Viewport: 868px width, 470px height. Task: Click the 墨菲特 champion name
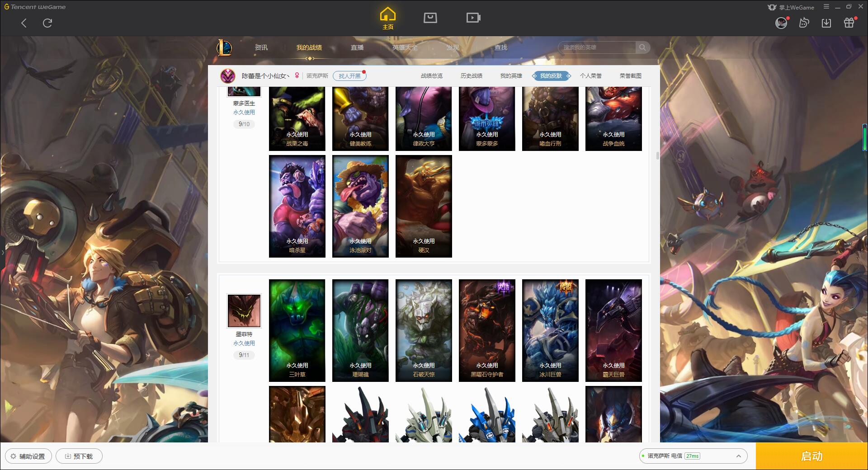click(x=244, y=334)
